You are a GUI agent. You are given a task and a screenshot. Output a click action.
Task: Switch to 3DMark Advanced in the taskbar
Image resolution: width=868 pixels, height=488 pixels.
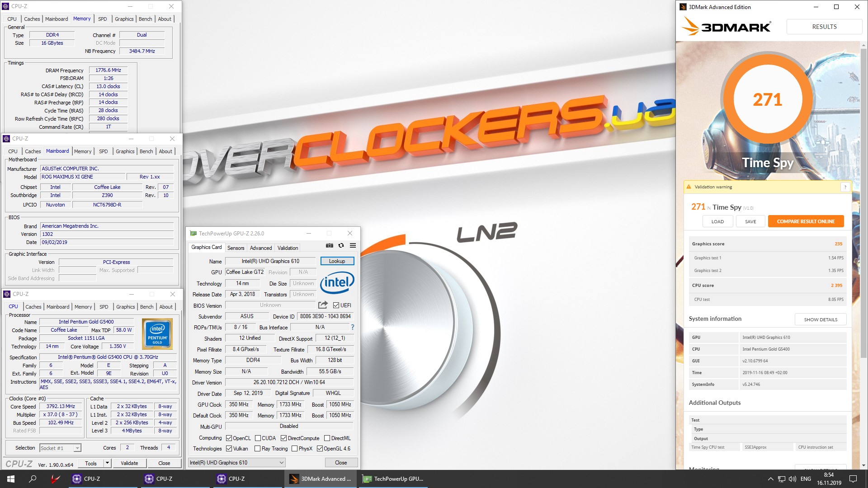coord(320,479)
